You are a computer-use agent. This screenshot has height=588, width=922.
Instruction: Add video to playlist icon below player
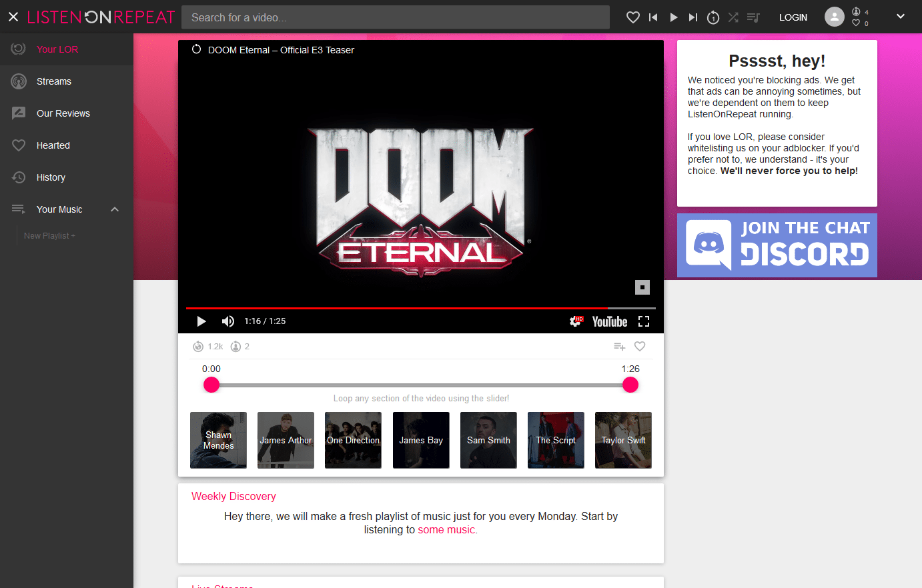point(619,346)
